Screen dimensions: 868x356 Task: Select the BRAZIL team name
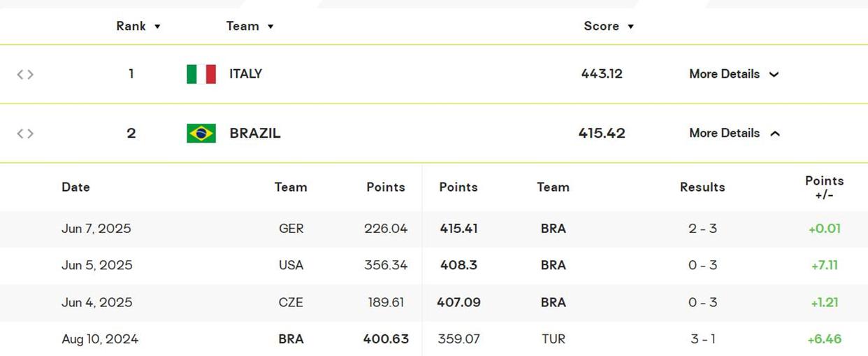click(255, 133)
